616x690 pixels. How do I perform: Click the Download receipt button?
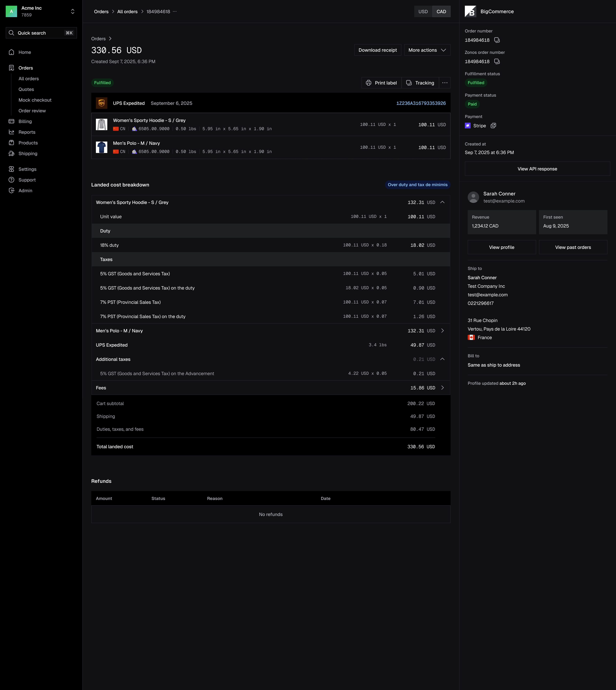click(x=377, y=50)
